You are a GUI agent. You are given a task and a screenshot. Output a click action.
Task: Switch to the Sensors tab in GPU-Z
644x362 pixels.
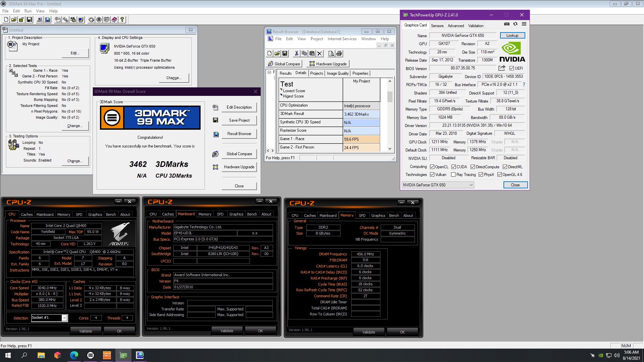click(437, 26)
